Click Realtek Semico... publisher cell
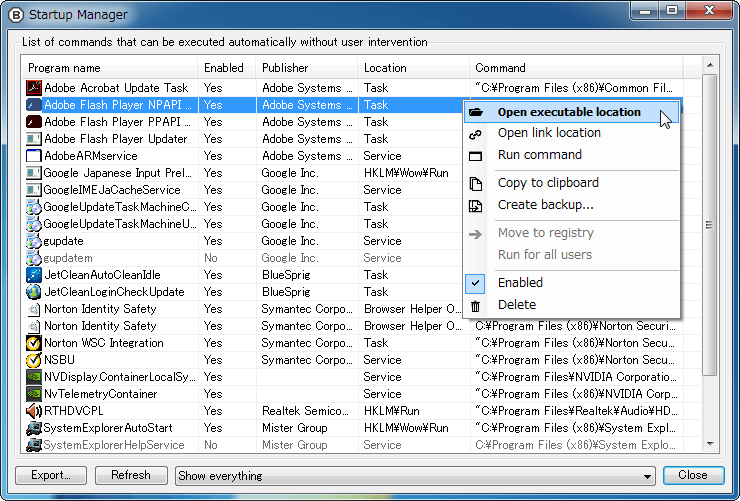Viewport: 740px width, 501px height. coord(305,411)
